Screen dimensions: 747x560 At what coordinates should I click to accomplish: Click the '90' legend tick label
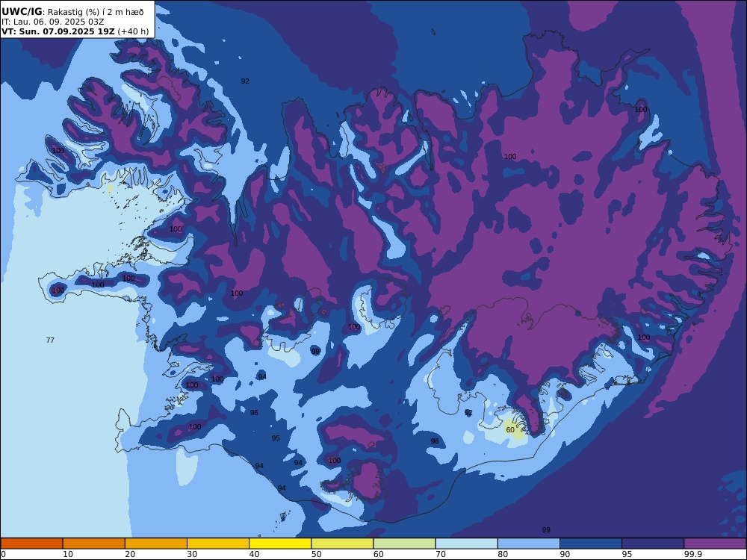pos(565,554)
